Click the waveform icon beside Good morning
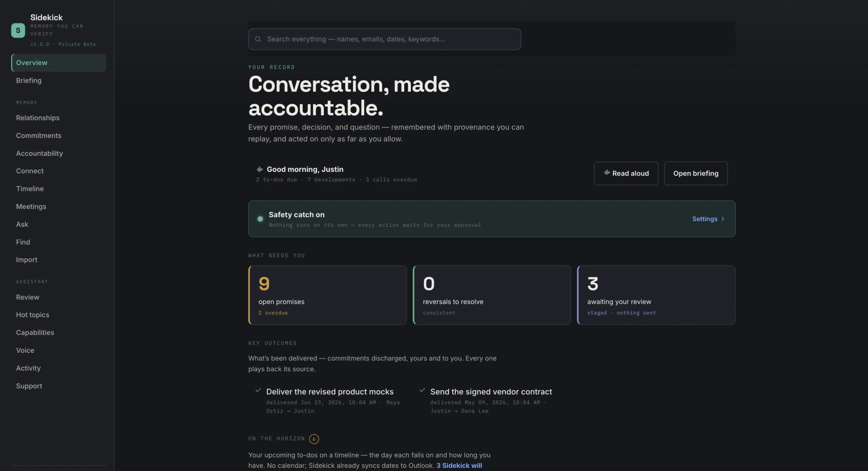This screenshot has width=868, height=471. 260,169
